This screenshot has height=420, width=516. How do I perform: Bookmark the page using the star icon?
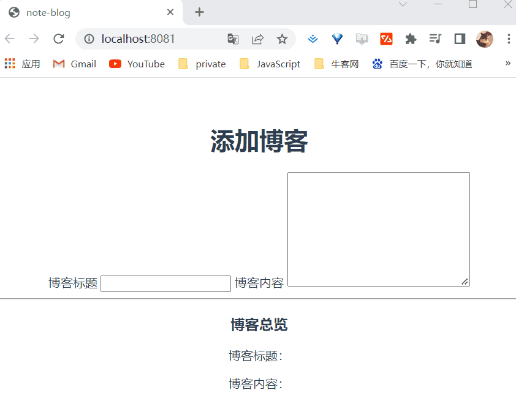[x=282, y=39]
